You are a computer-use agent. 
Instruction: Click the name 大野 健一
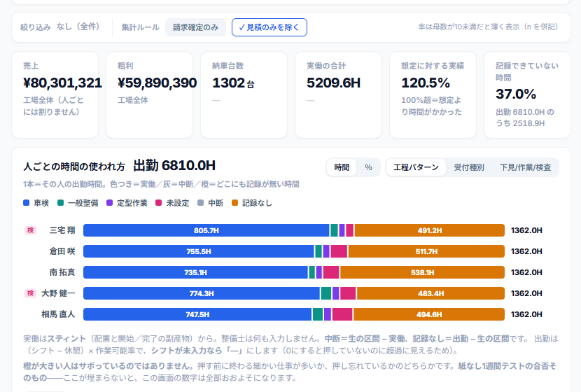click(x=58, y=293)
